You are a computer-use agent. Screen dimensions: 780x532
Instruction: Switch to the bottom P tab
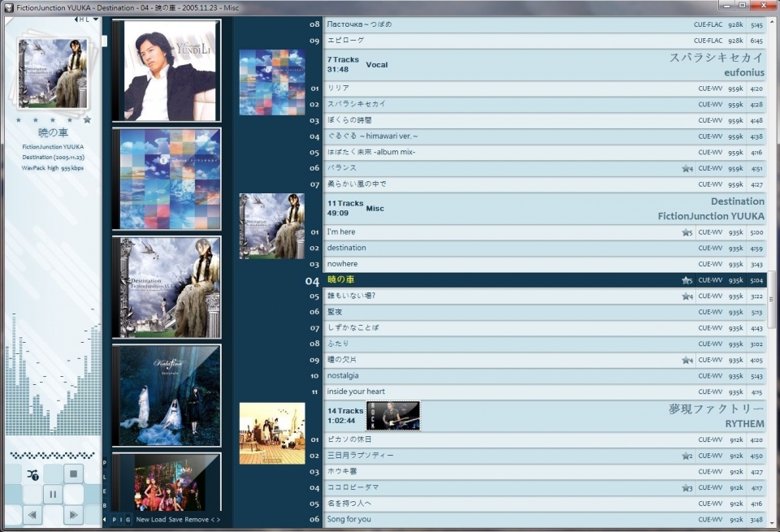pos(114,520)
